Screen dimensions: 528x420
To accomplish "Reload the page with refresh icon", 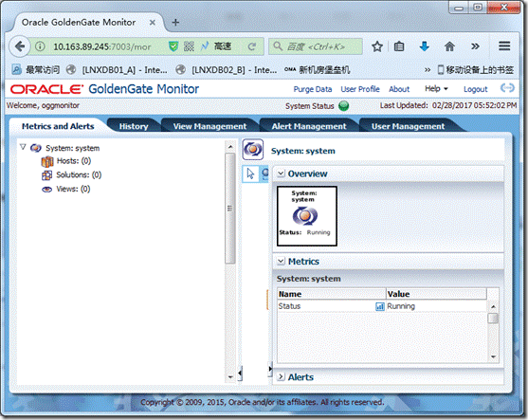I will coord(251,46).
